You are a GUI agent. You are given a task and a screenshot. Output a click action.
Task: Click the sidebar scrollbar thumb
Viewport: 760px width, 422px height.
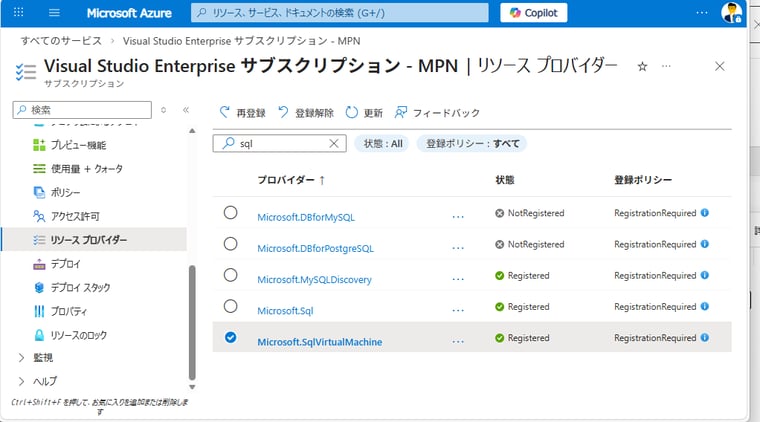pyautogui.click(x=192, y=322)
